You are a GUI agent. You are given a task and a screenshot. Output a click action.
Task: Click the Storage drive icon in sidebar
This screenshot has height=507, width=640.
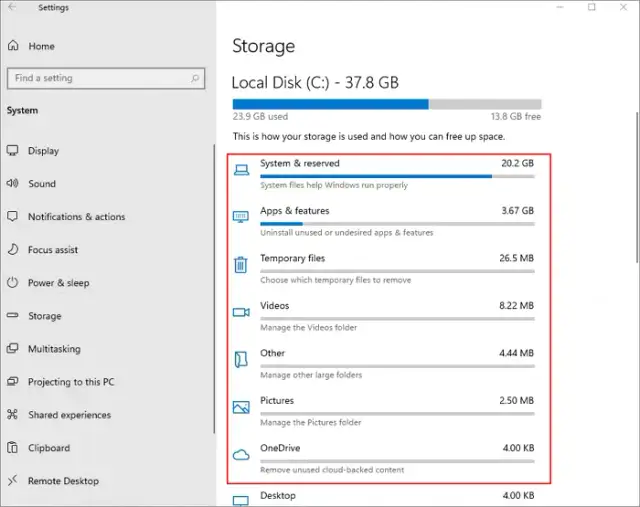pos(13,315)
